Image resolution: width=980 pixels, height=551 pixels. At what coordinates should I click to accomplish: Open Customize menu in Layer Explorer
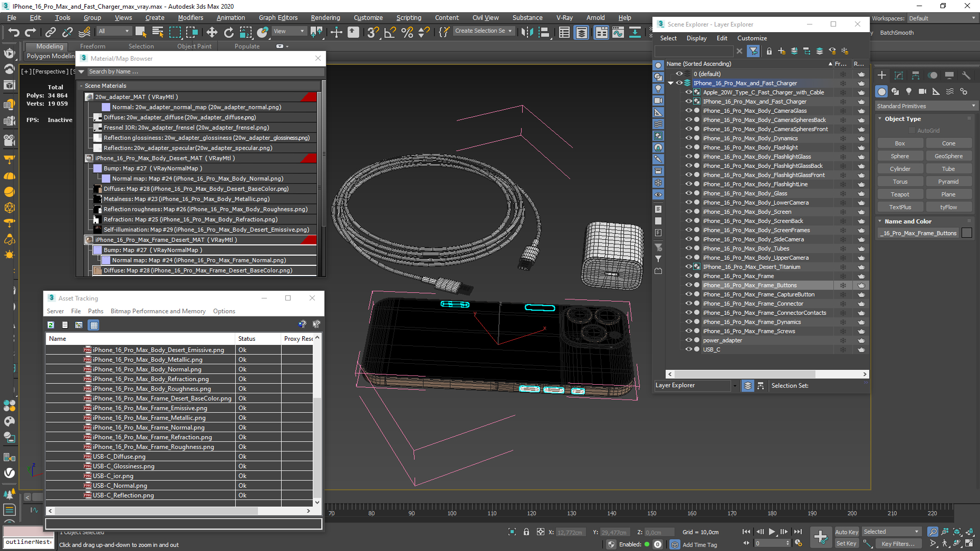click(x=752, y=38)
